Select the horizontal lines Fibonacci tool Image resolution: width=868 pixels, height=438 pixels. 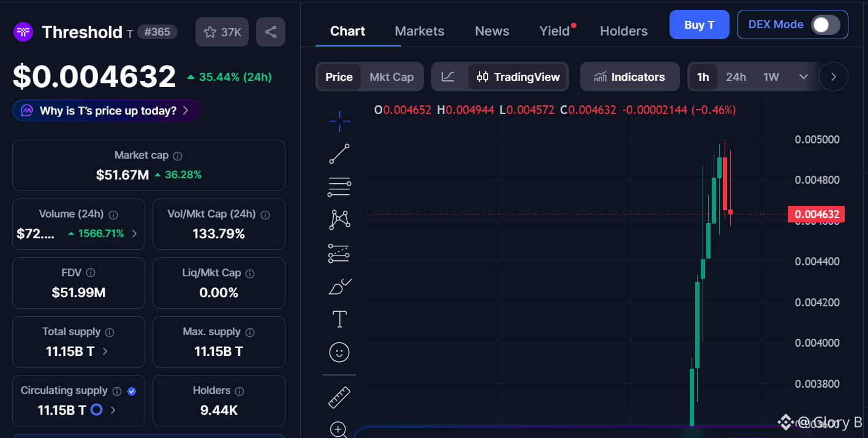pyautogui.click(x=339, y=187)
